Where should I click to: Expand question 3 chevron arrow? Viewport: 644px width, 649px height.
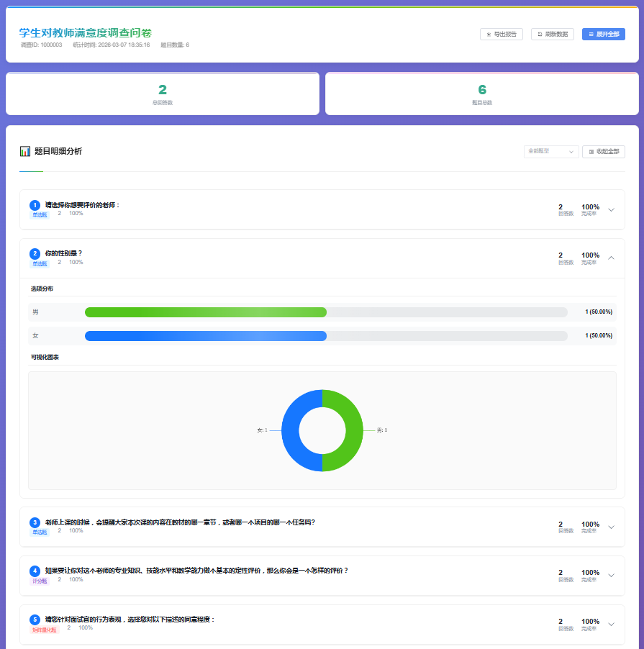click(611, 527)
